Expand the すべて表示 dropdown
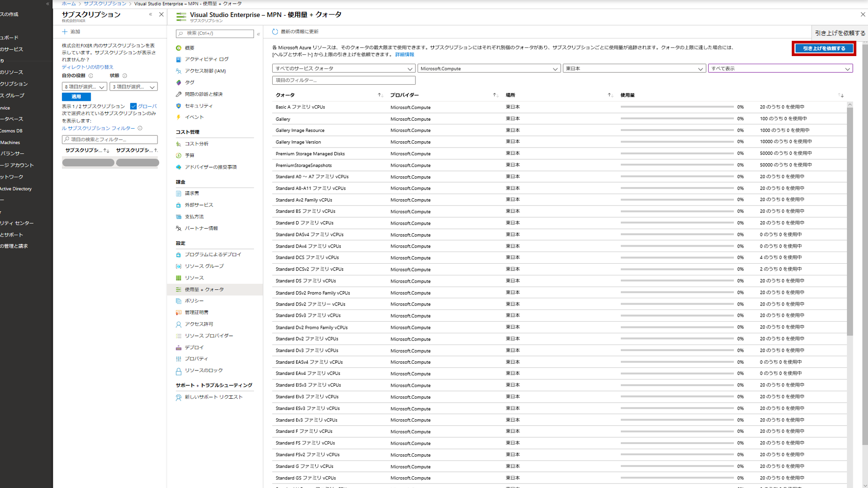Screen dimensions: 868x488 click(x=780, y=69)
